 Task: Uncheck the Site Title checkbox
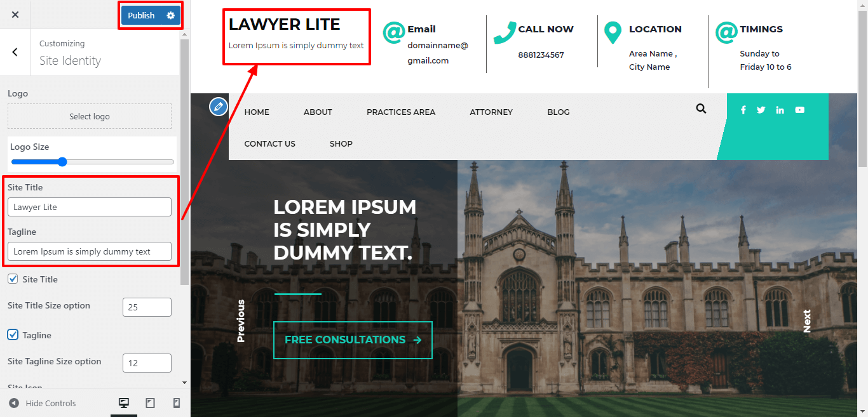[13, 279]
